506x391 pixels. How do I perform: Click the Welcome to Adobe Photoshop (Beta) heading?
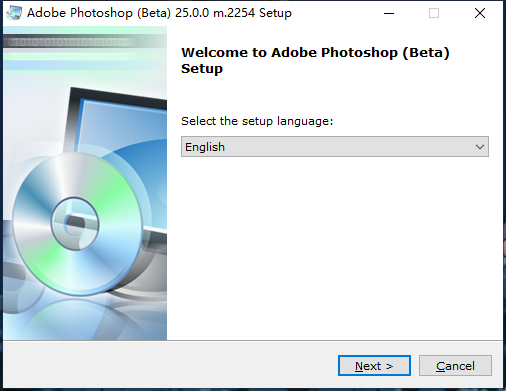coord(315,53)
